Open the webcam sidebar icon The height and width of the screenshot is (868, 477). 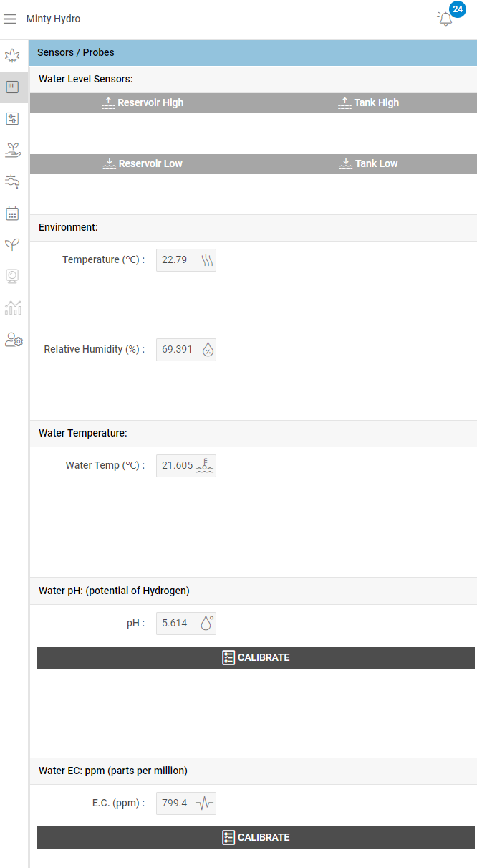click(12, 276)
